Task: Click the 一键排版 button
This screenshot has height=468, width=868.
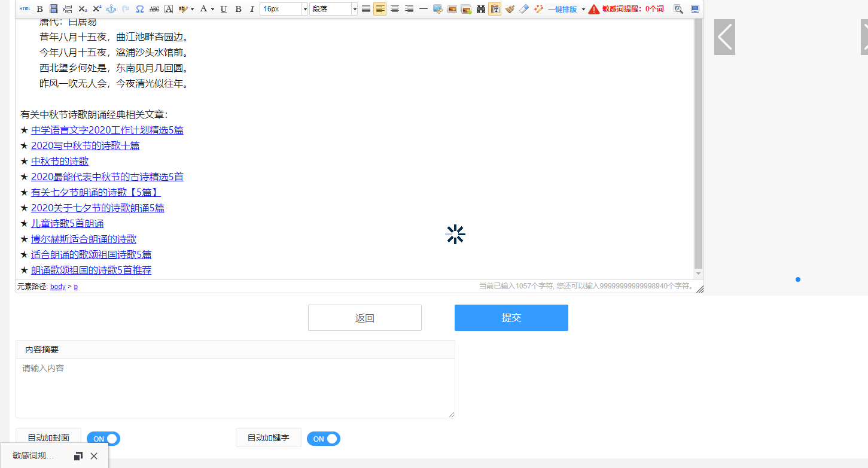Action: 562,9
